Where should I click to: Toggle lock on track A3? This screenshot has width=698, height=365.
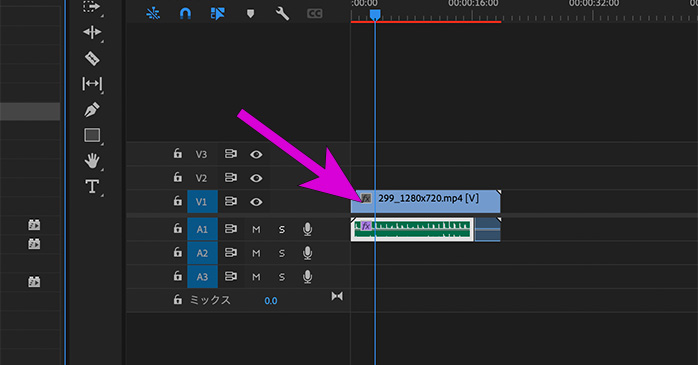coord(178,276)
